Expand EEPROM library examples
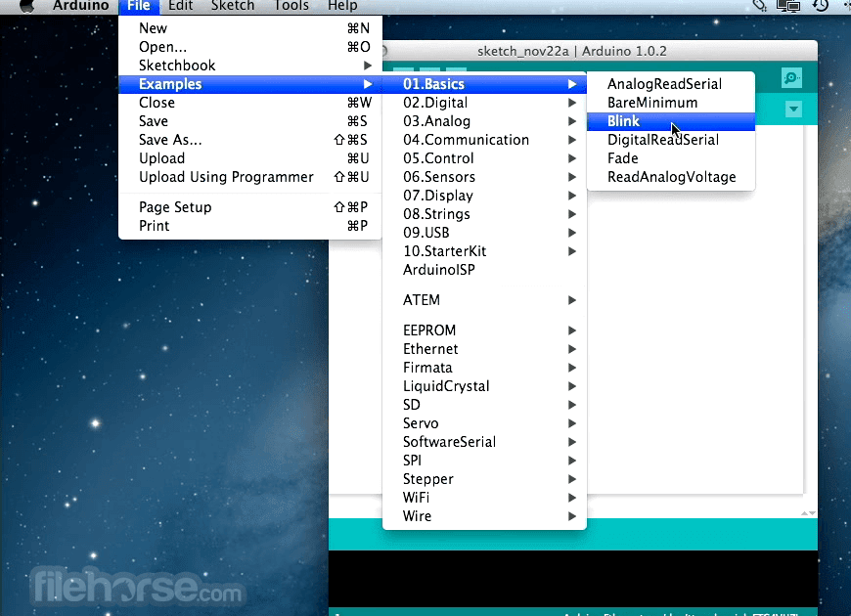 tap(484, 330)
